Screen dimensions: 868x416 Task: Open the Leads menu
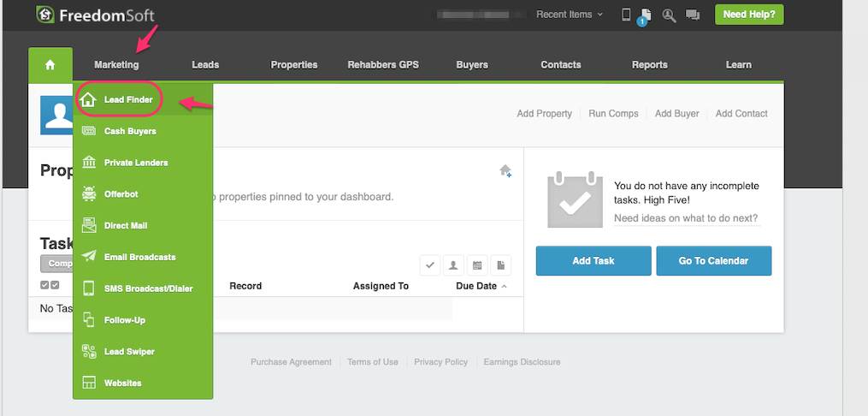coord(205,65)
